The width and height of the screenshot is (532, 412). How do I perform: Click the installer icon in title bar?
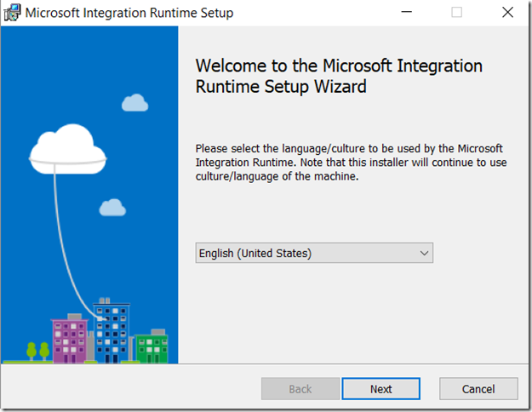tap(12, 13)
